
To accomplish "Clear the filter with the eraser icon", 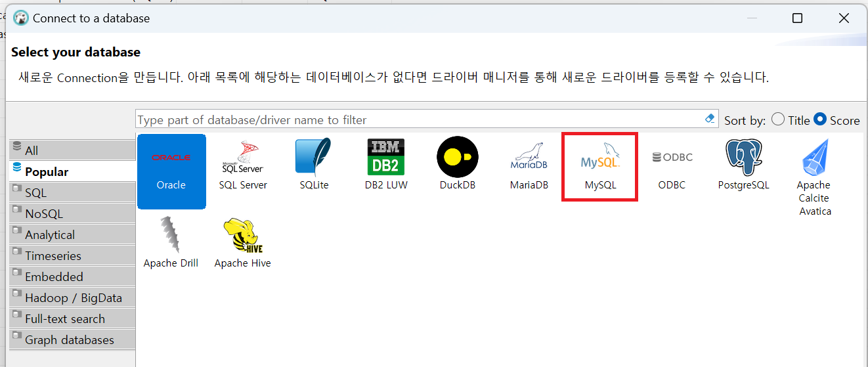I will 709,119.
